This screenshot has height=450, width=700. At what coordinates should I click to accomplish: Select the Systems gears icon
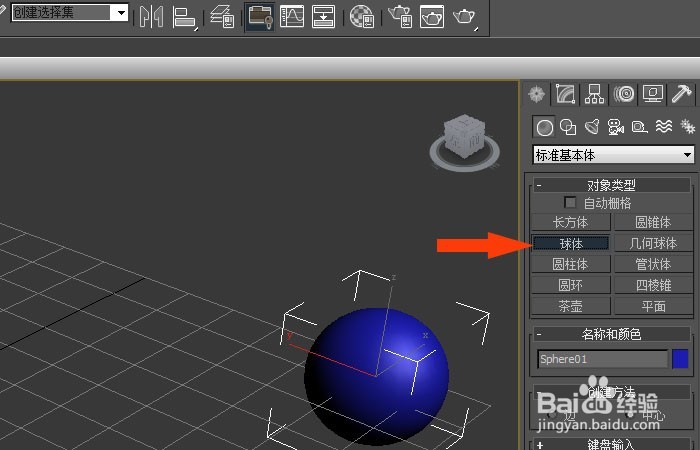688,127
